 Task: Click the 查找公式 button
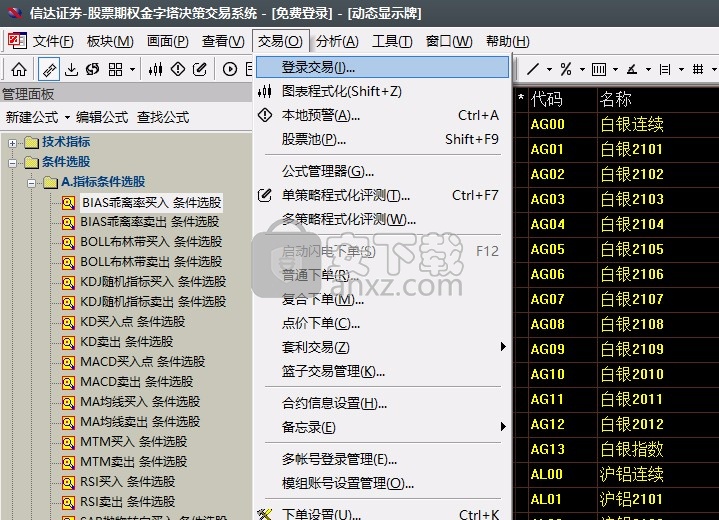[x=163, y=117]
